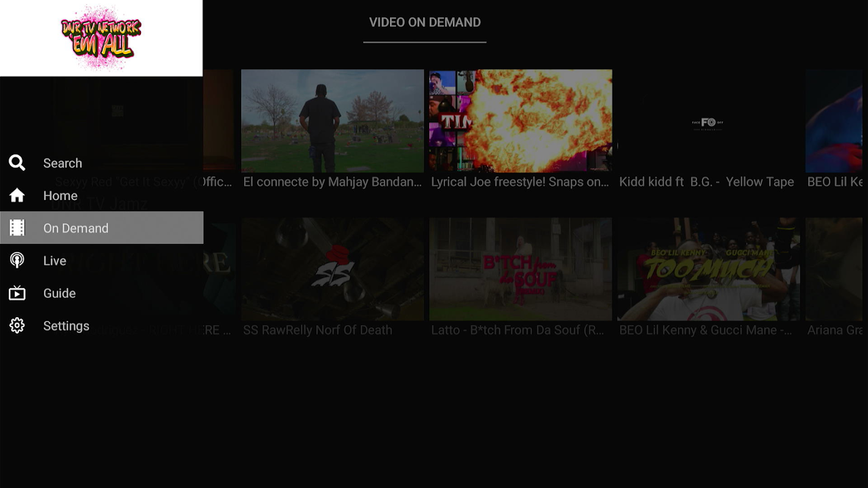The height and width of the screenshot is (488, 868).
Task: Click 'Lyrical Joe freestyle! Snaps on...' title
Action: (520, 182)
